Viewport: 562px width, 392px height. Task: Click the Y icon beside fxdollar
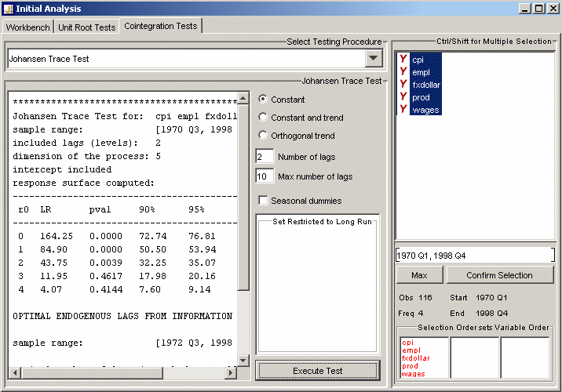pos(403,85)
